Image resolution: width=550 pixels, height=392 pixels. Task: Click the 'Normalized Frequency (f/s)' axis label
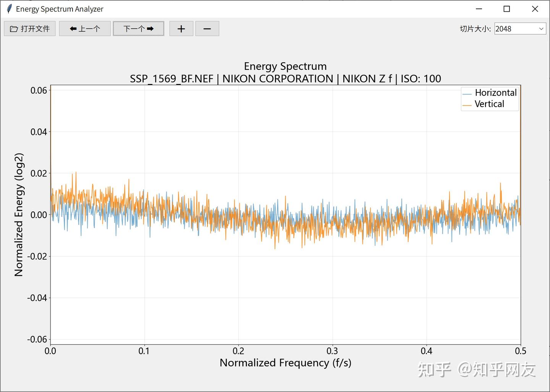click(285, 363)
